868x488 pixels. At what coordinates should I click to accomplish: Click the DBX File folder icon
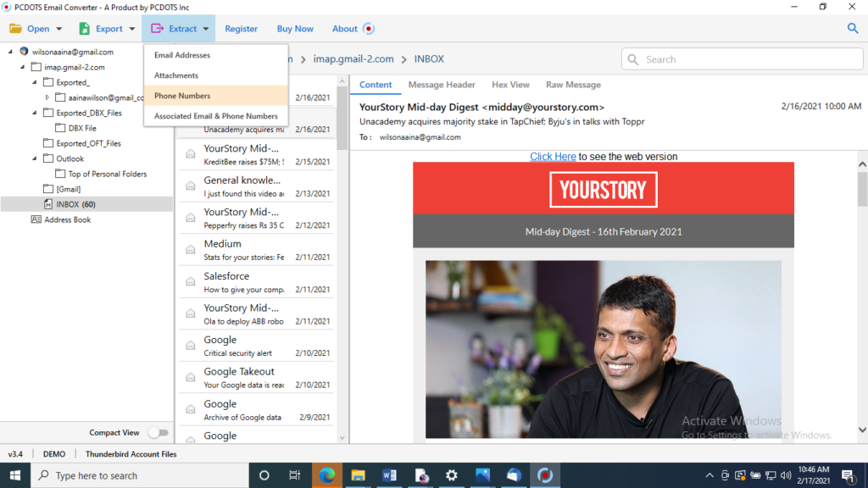pos(60,128)
